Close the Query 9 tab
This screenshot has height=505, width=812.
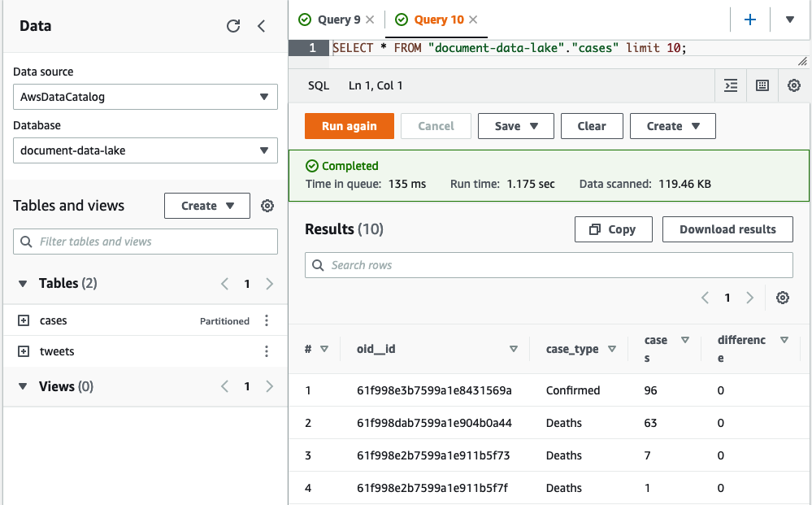coord(371,20)
